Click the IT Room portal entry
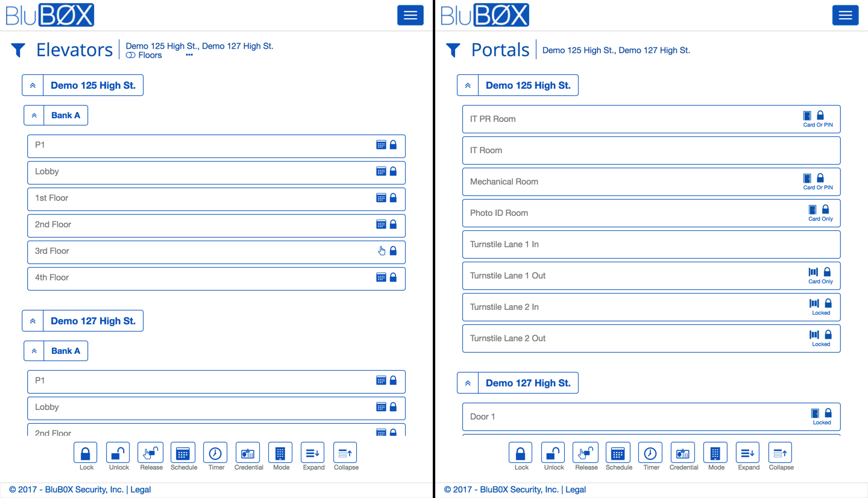The width and height of the screenshot is (868, 498). click(x=651, y=150)
